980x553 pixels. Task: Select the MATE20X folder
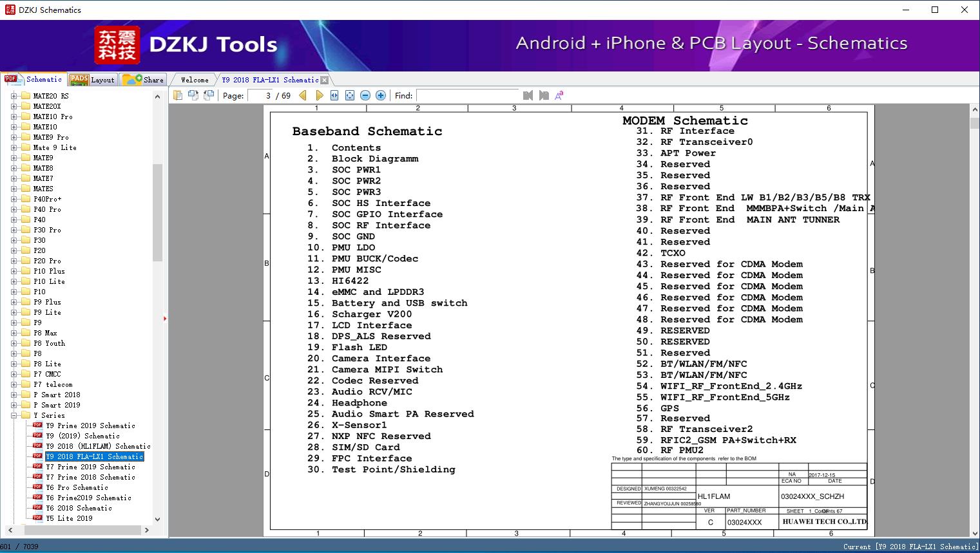point(47,106)
